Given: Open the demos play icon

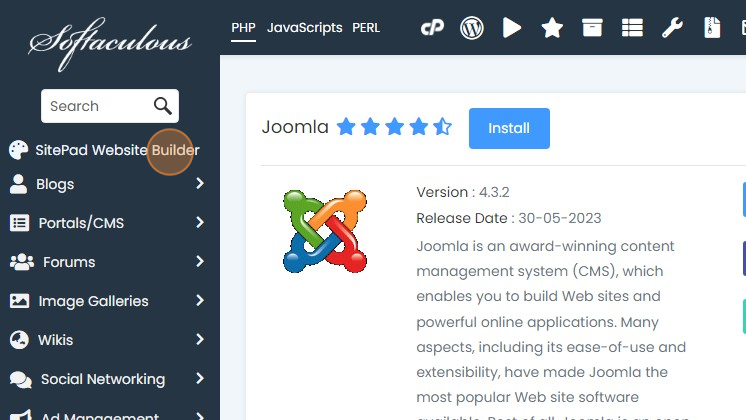Looking at the screenshot, I should click(512, 28).
